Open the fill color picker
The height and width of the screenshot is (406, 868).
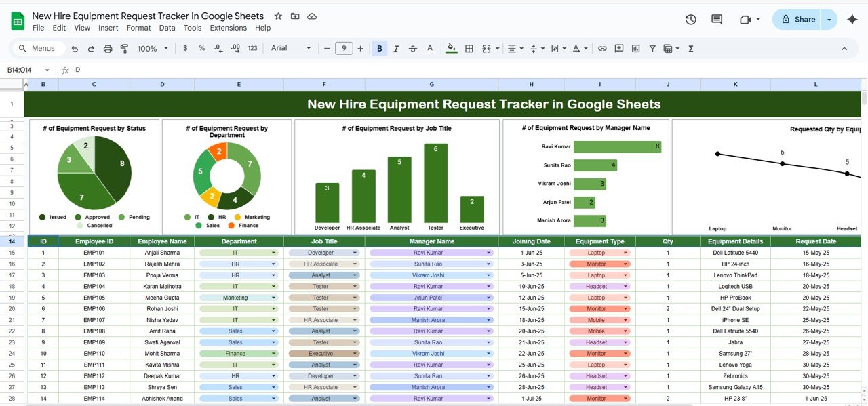coord(451,49)
